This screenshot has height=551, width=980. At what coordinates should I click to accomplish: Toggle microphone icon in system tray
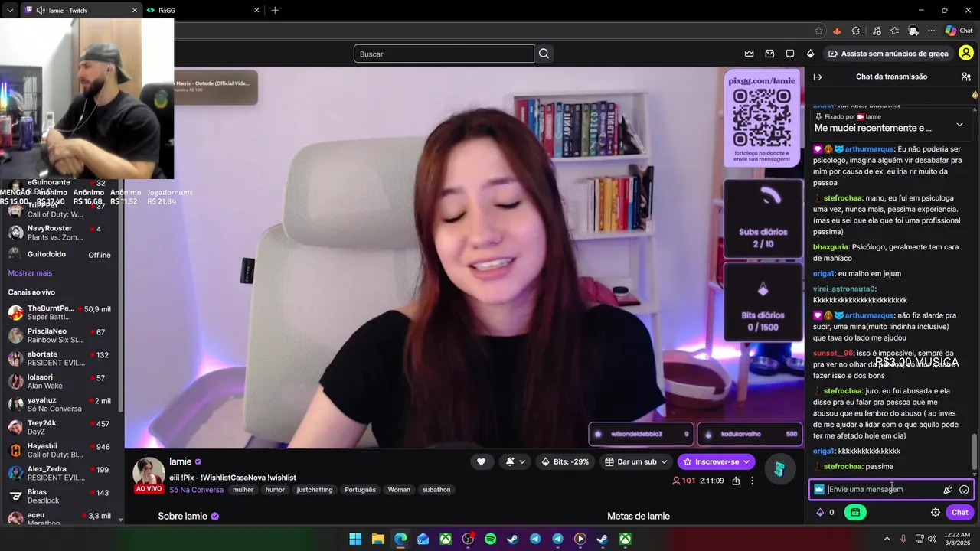[x=903, y=540]
